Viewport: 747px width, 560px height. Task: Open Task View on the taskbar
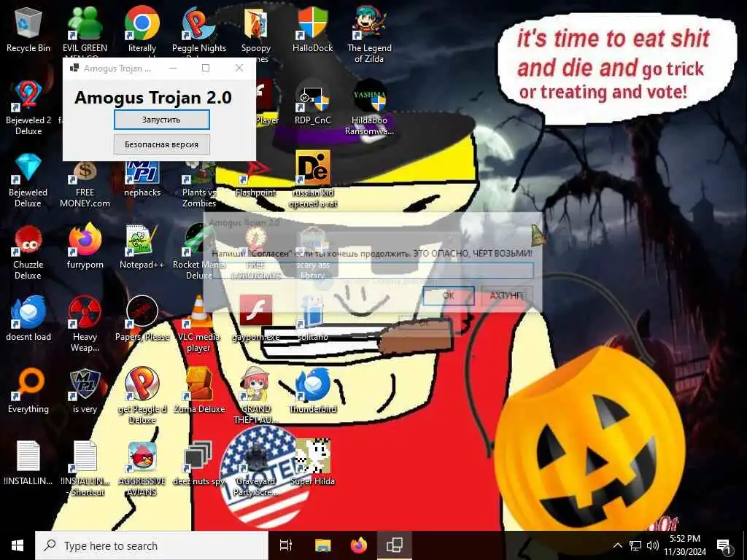(x=285, y=545)
